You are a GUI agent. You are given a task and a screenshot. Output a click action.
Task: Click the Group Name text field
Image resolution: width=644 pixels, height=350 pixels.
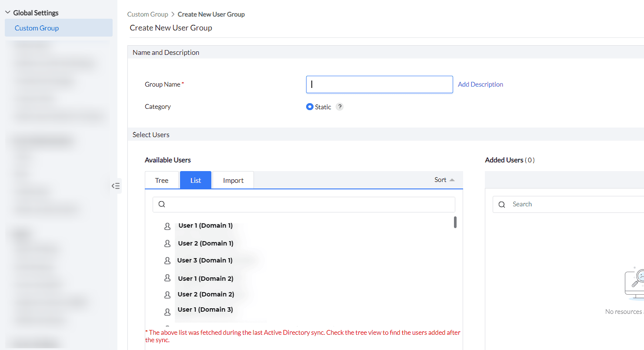379,84
